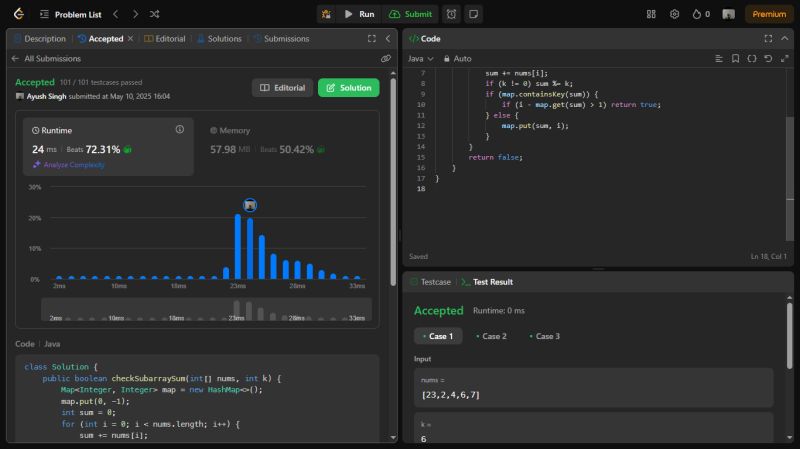This screenshot has width=800, height=449.
Task: Open Ayush Singh's profile link
Action: [46, 96]
